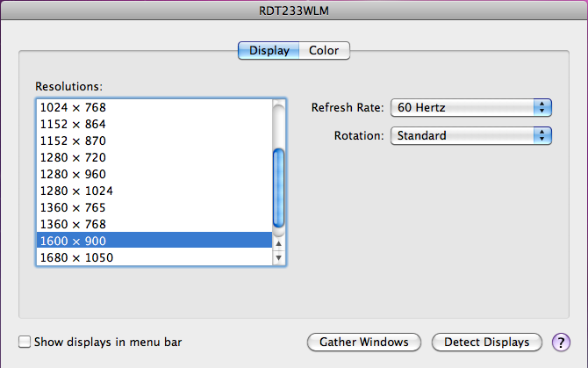Open the Refresh Rate dropdown
Viewport: 588px width, 368px height.
tap(470, 107)
